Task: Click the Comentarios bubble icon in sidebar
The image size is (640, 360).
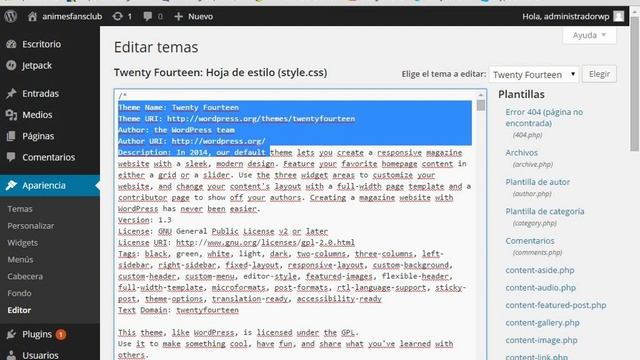Action: coord(11,157)
